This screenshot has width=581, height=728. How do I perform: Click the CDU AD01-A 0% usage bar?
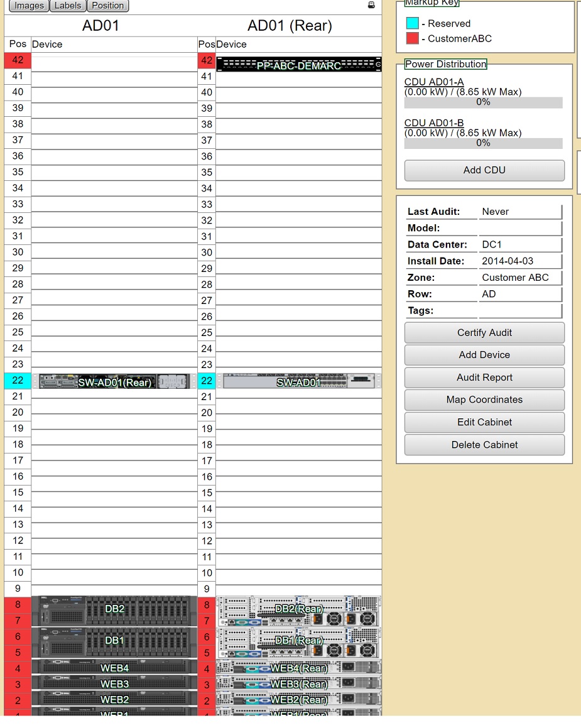482,102
